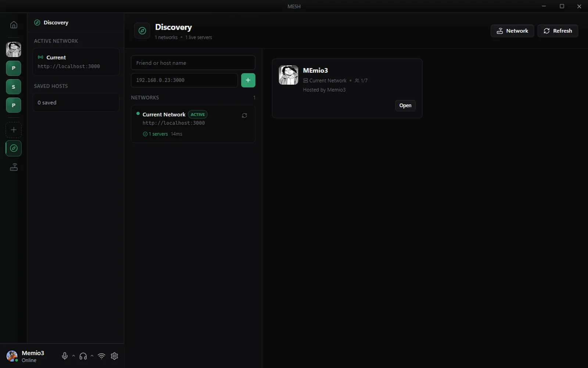Refresh the Current Network entry icon

(244, 116)
